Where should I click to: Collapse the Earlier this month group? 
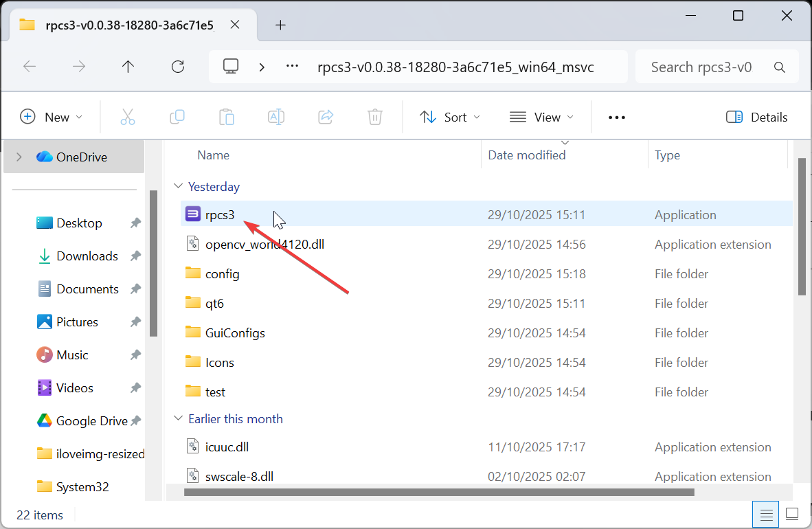[178, 418]
